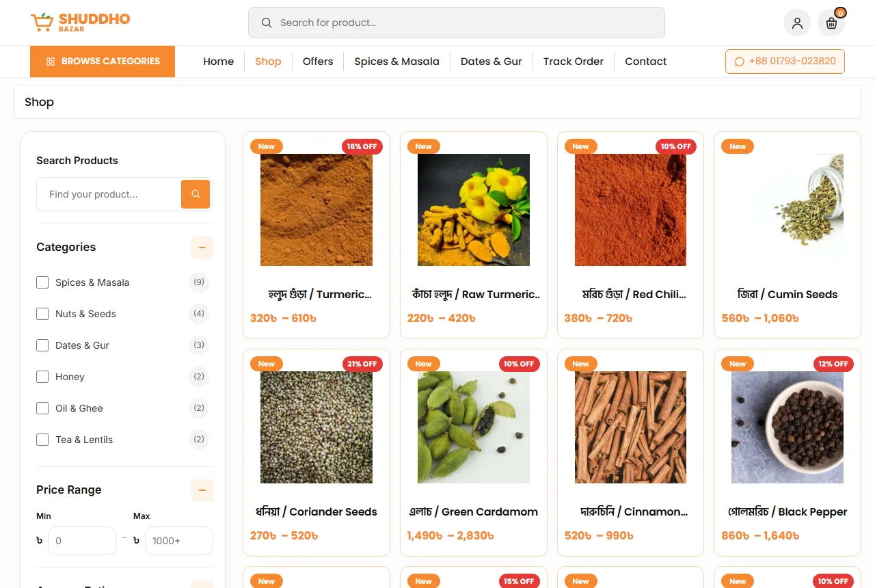875x588 pixels.
Task: Open the Turmeric powder product image
Action: 317,210
